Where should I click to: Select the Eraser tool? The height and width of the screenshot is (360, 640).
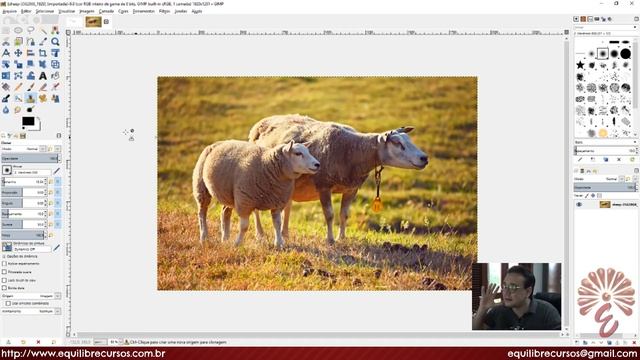tap(43, 87)
